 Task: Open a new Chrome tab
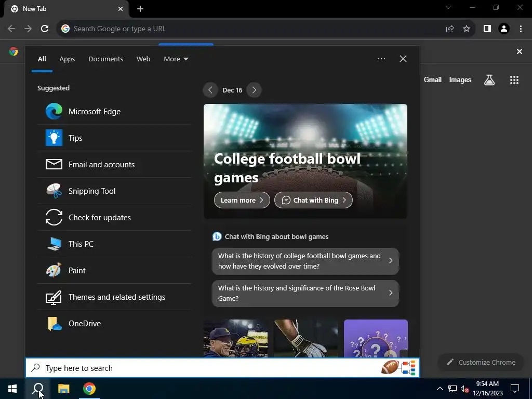pos(140,9)
